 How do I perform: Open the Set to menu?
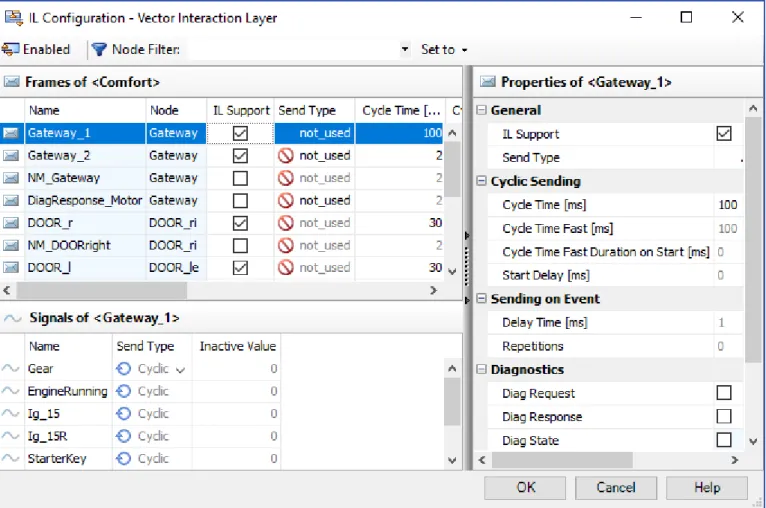point(444,49)
